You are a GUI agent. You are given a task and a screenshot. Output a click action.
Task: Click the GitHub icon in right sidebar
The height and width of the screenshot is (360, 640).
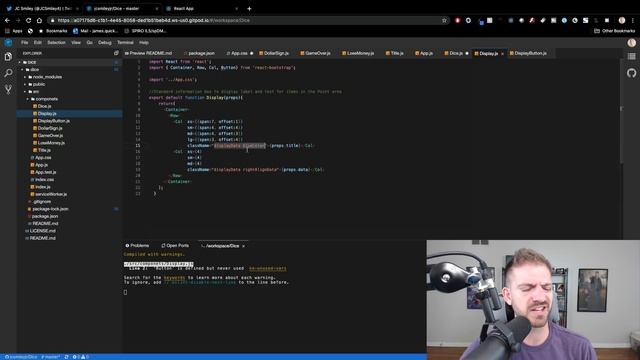[631, 73]
